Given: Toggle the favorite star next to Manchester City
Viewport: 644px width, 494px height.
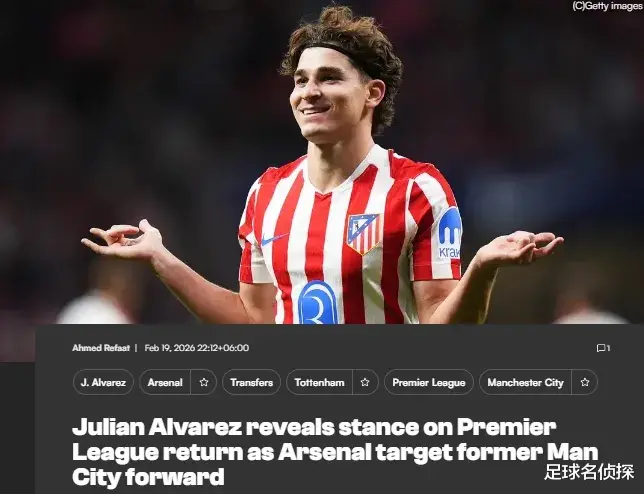Looking at the screenshot, I should tap(585, 382).
